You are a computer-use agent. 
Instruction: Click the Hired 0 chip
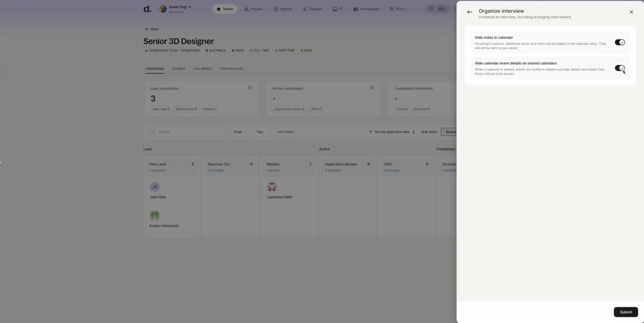[402, 109]
